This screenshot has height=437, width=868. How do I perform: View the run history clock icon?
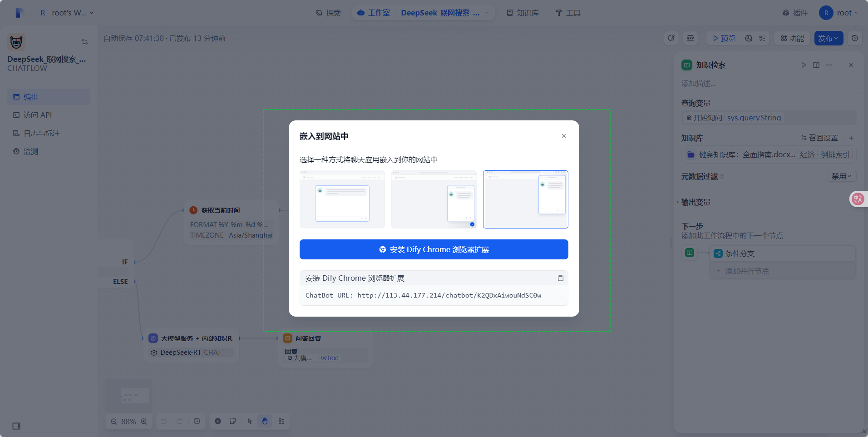click(x=749, y=38)
